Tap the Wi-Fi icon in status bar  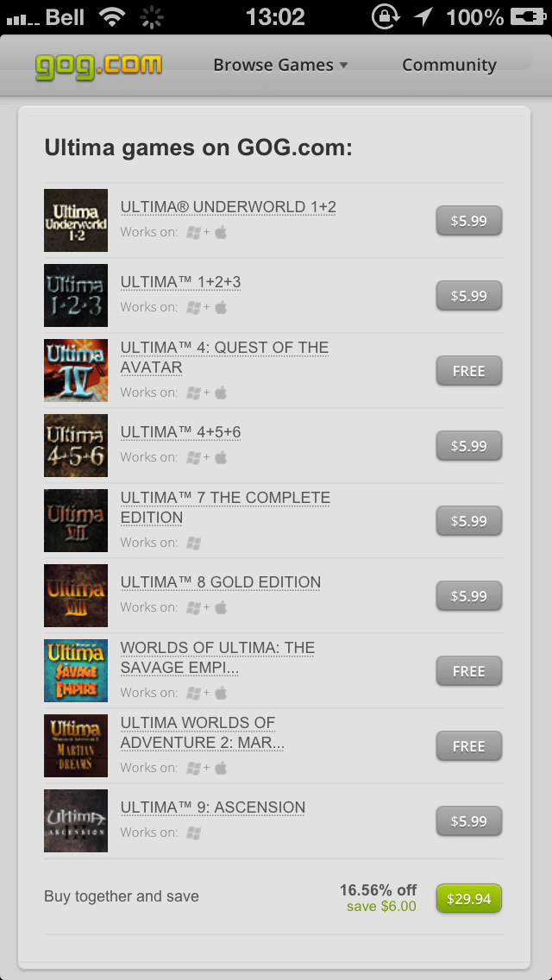(x=111, y=17)
